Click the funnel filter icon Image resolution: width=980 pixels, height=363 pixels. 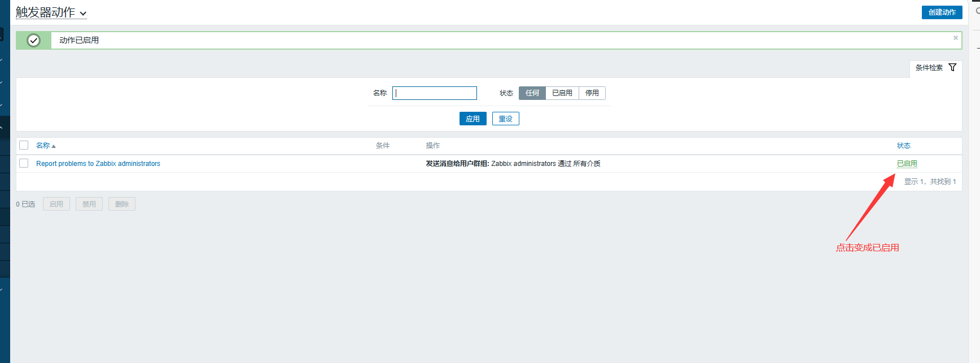[x=952, y=67]
